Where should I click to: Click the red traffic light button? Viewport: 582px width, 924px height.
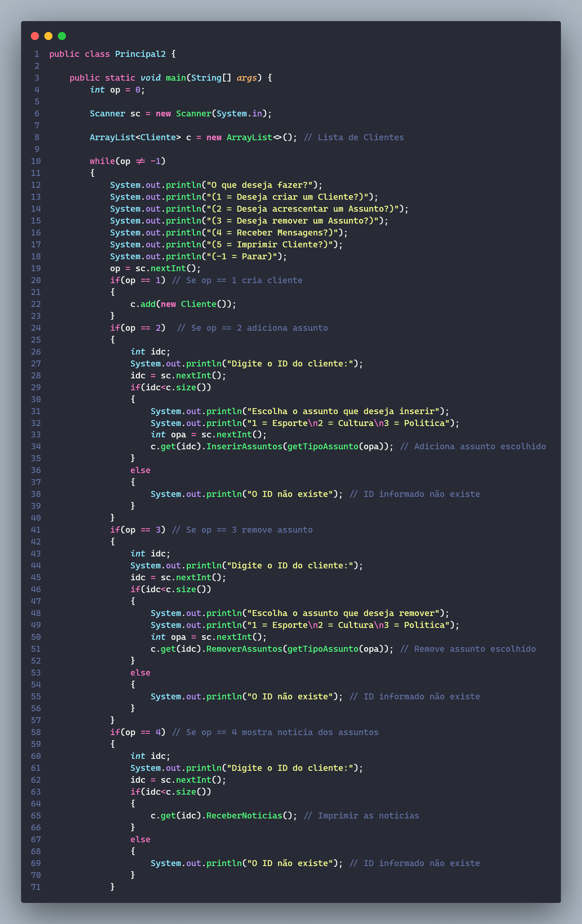35,36
